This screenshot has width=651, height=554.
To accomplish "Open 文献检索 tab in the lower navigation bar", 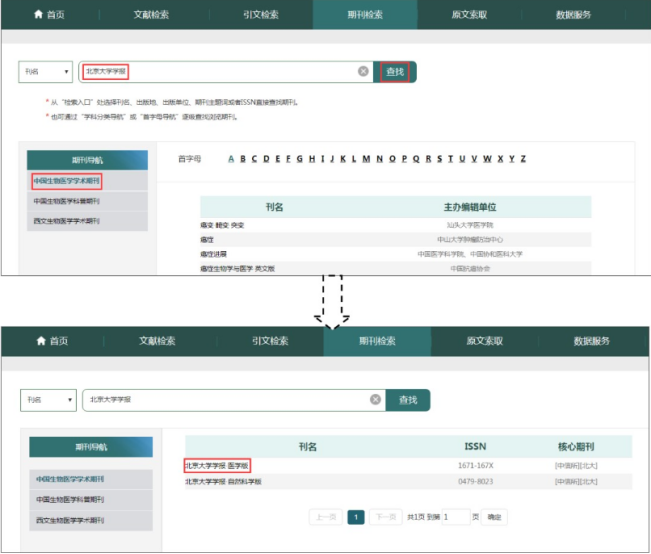I will tap(157, 341).
